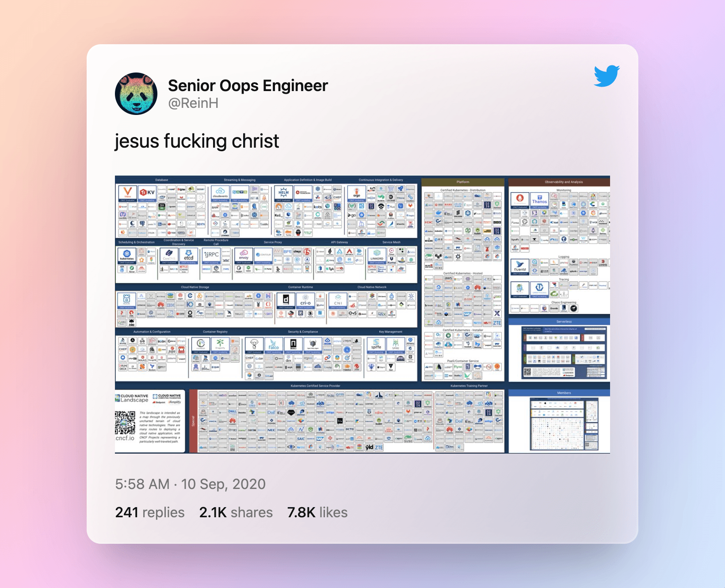Click the 'Key Management' heading

[391, 332]
